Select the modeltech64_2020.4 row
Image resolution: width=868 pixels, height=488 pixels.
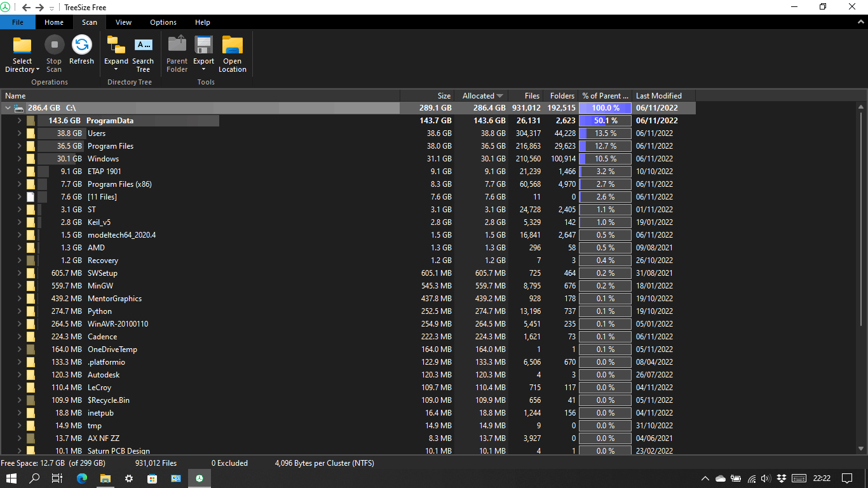pyautogui.click(x=348, y=235)
